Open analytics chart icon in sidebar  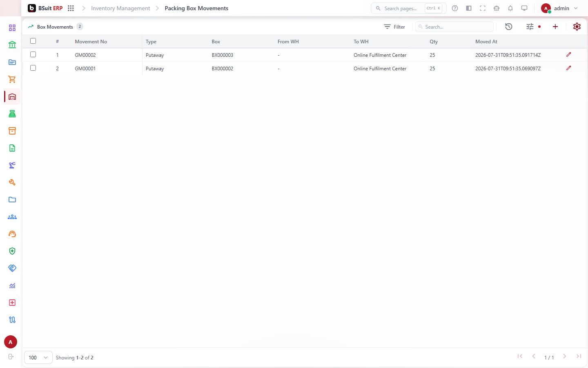pyautogui.click(x=12, y=285)
